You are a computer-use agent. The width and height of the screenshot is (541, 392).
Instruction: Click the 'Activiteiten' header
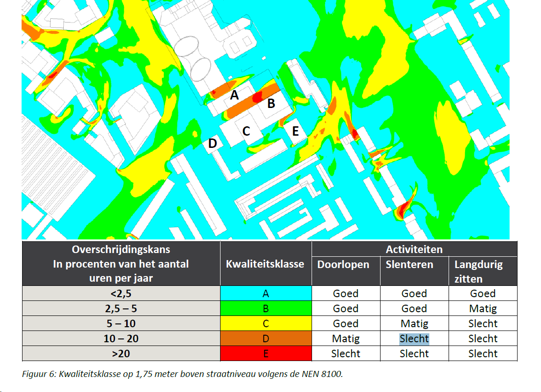tap(414, 249)
